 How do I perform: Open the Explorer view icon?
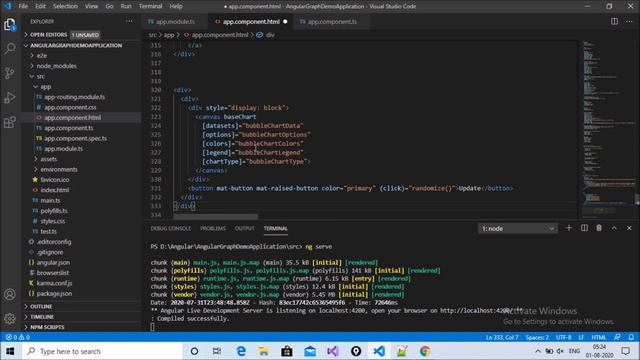pyautogui.click(x=10, y=24)
